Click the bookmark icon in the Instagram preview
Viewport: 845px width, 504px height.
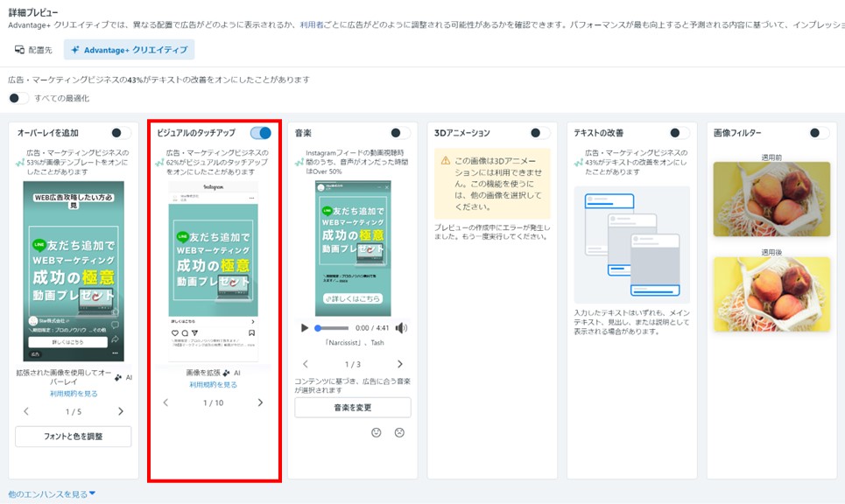251,332
